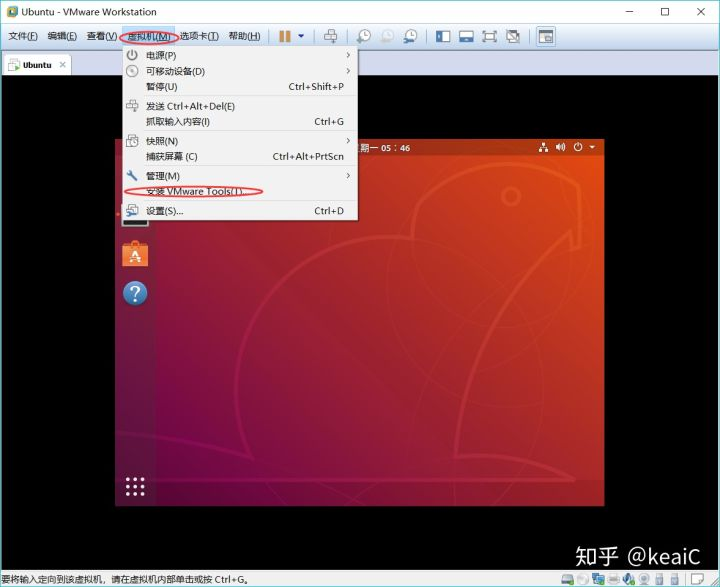Open the 帮助(H) menu
The width and height of the screenshot is (720, 587).
(244, 36)
